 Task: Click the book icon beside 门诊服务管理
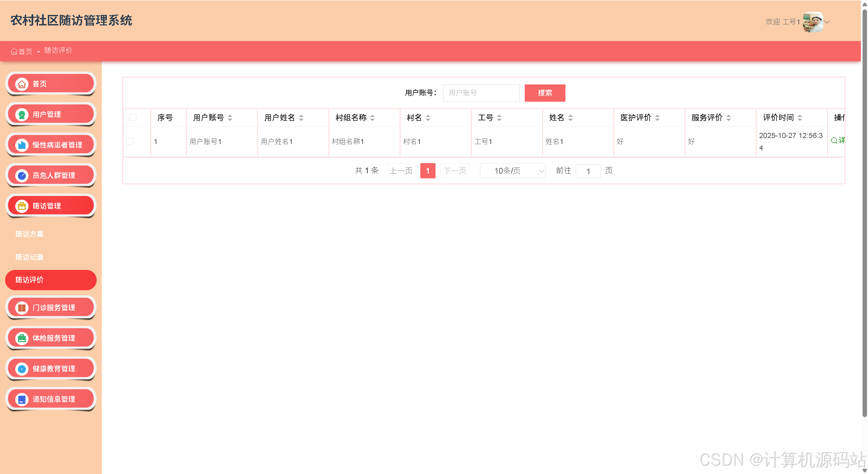(x=22, y=308)
